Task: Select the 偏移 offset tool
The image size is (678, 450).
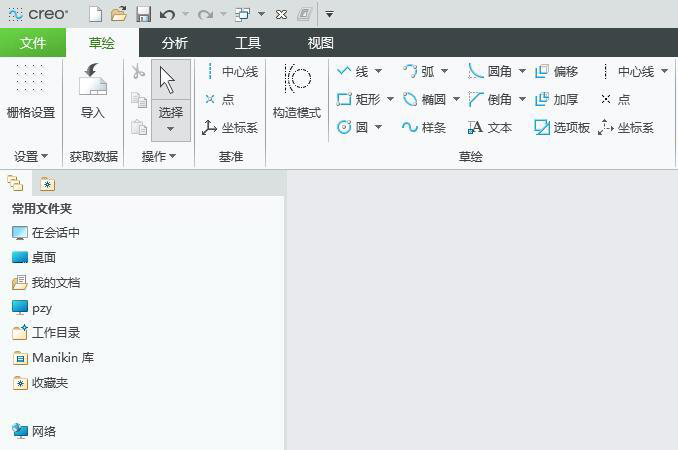Action: pos(557,71)
